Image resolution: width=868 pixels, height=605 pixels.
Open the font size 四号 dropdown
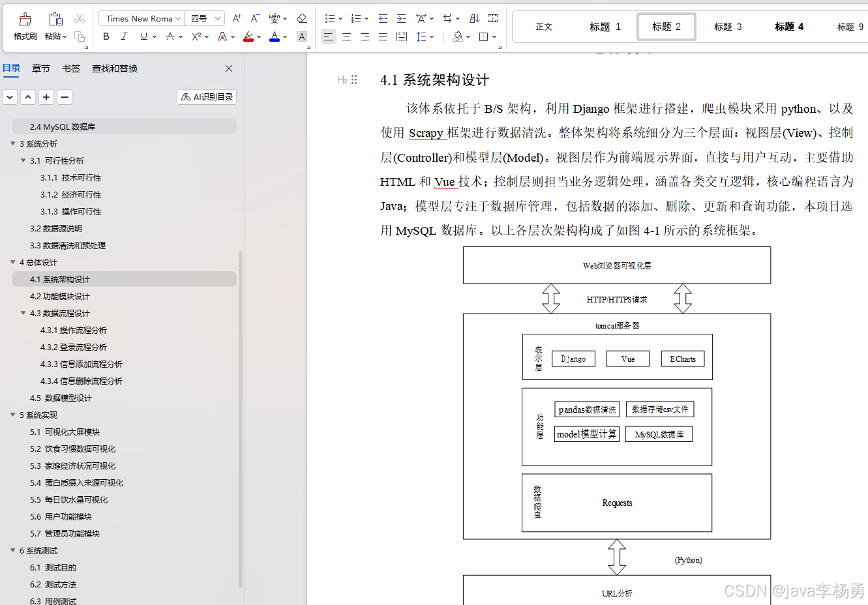pos(217,18)
